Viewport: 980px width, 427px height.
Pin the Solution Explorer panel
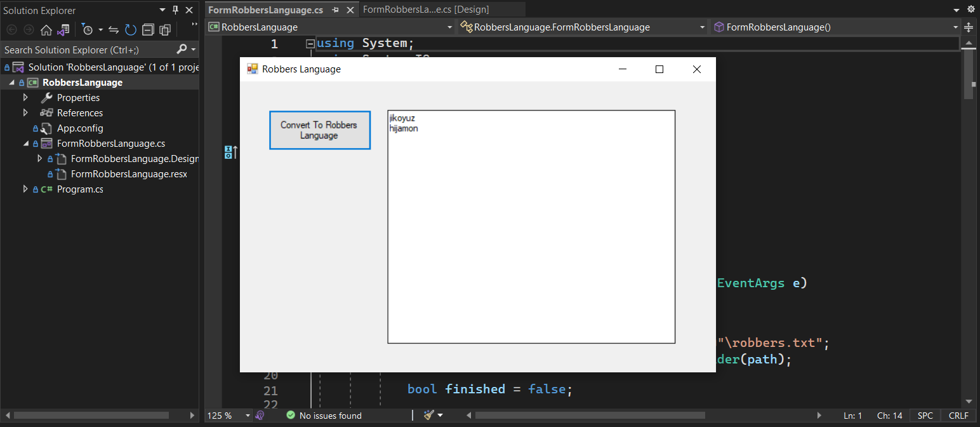175,10
